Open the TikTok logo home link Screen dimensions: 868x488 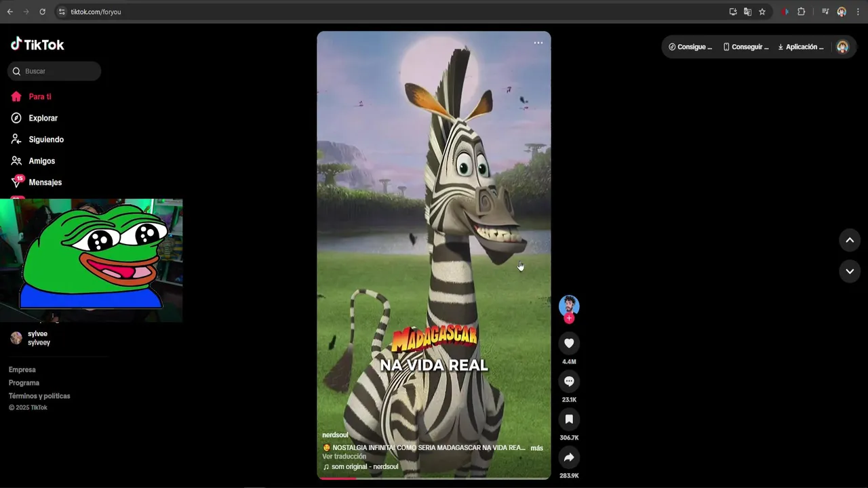coord(37,45)
